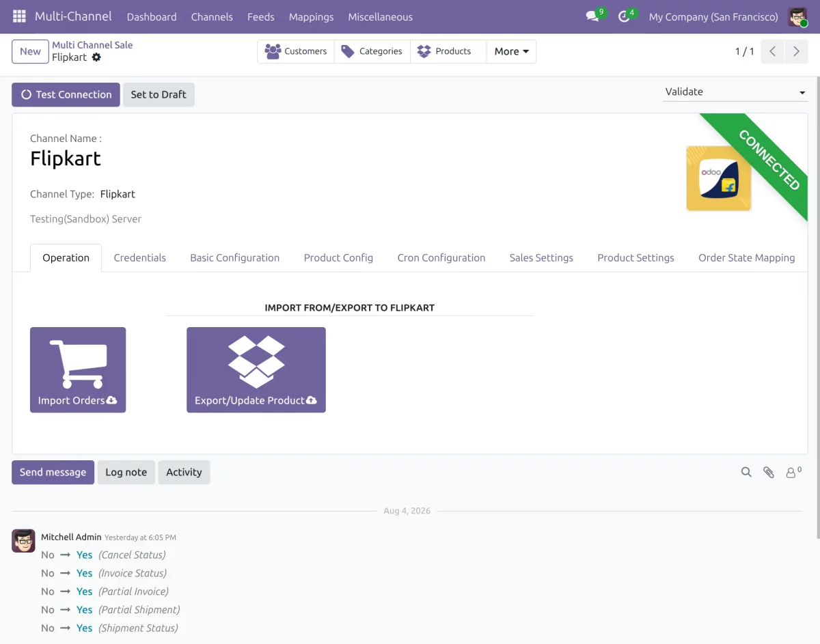Switch to the Sales Settings tab

coord(541,257)
